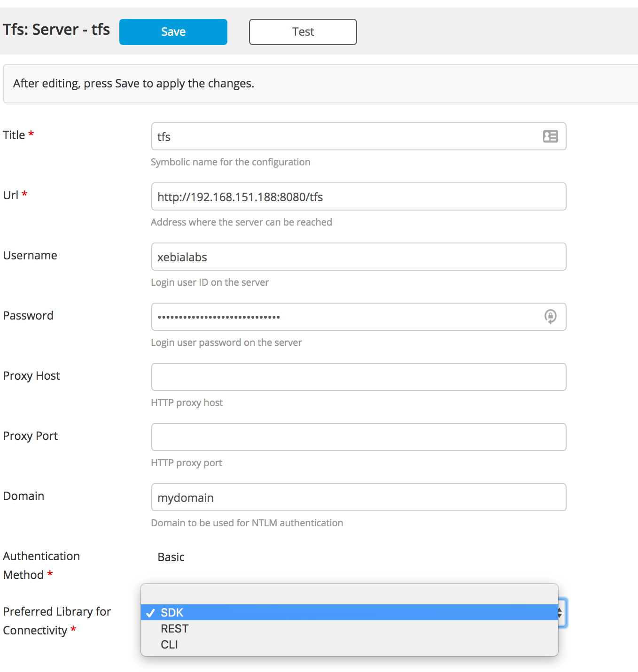Select SDK in the library dropdown

(x=349, y=612)
